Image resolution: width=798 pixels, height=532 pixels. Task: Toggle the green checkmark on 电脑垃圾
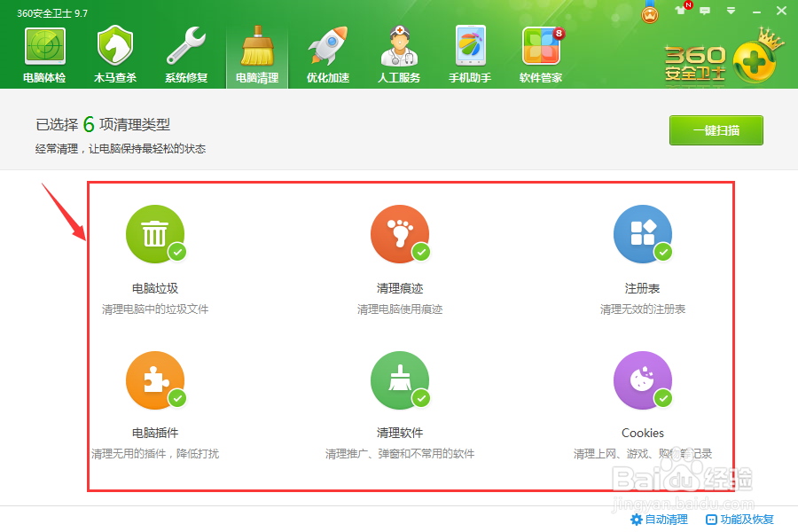click(x=176, y=254)
